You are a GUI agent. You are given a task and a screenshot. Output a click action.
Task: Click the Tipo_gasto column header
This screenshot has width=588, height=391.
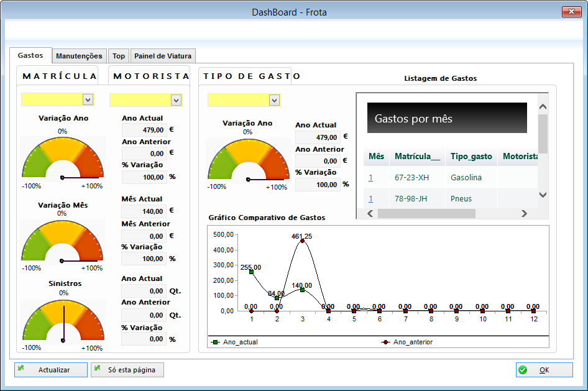click(471, 156)
